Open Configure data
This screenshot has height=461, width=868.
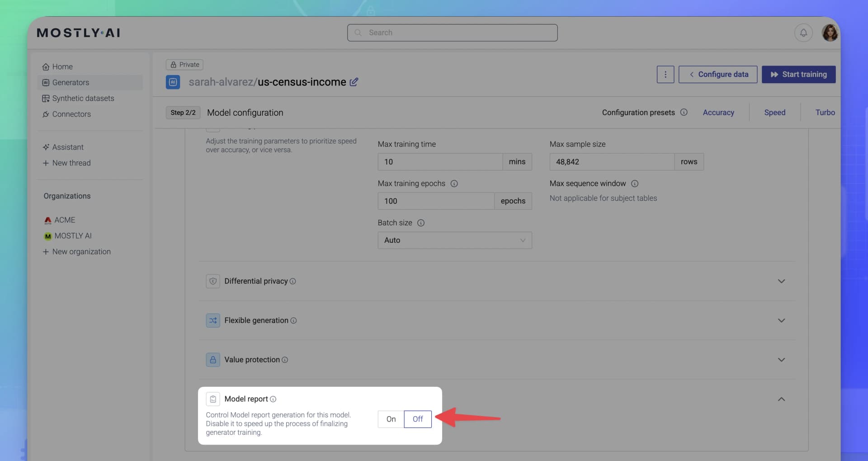tap(717, 74)
